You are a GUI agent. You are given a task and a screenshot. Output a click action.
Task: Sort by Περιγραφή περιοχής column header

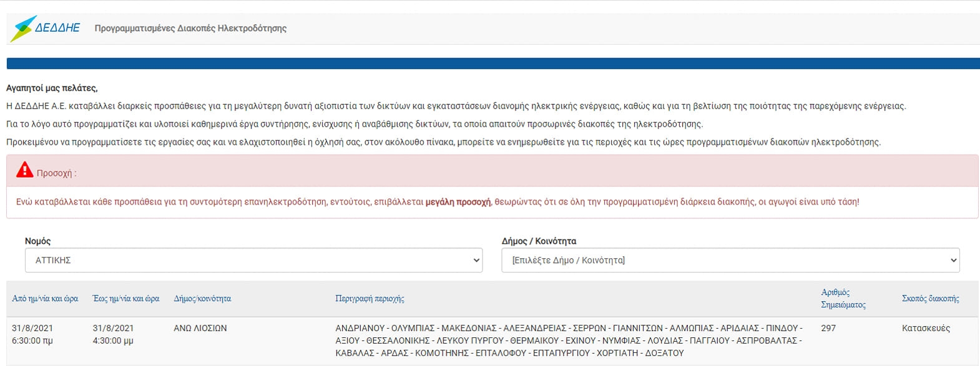tap(370, 299)
